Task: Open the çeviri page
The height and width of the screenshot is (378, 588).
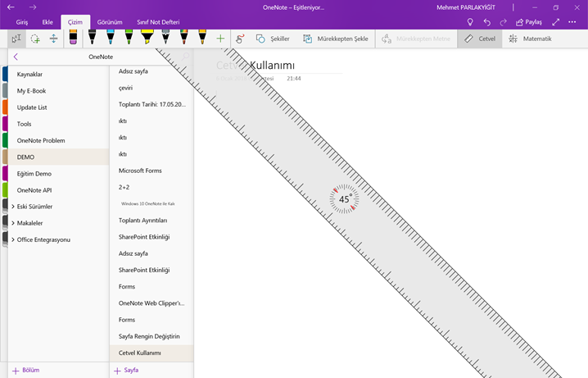Action: (152, 88)
